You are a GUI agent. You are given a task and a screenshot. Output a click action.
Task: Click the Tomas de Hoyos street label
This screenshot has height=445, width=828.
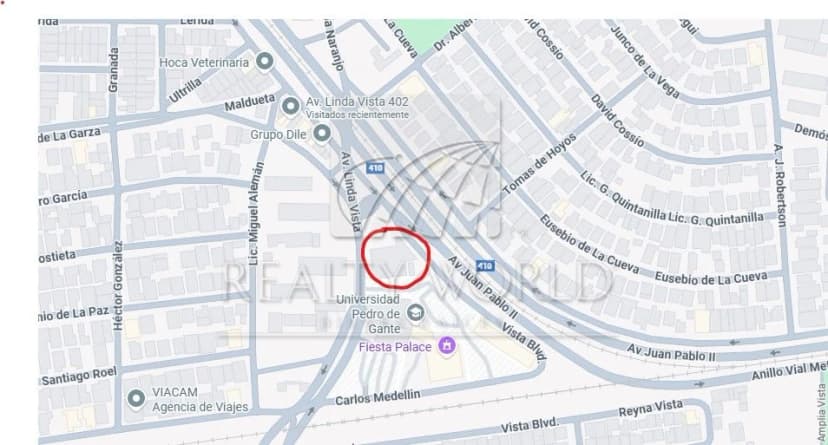coord(539,164)
